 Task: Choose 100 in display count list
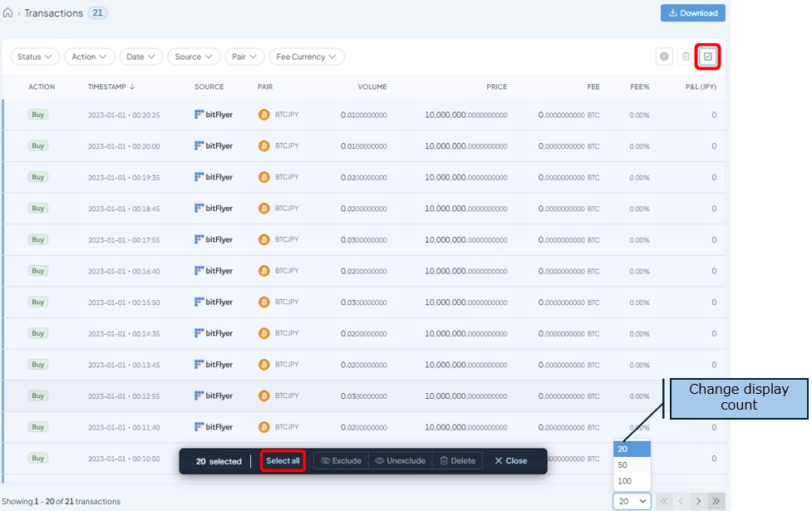point(632,481)
